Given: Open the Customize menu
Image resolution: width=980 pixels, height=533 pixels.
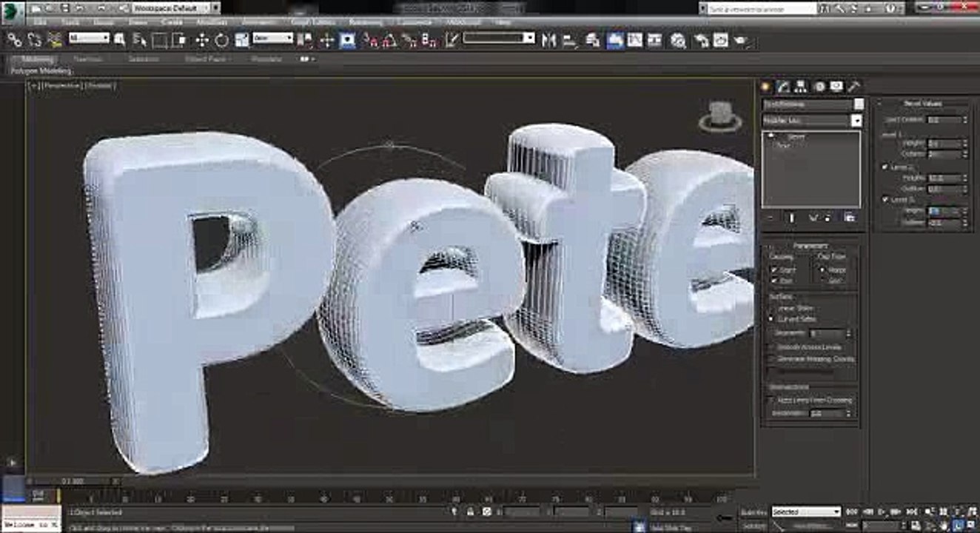Looking at the screenshot, I should tap(415, 22).
